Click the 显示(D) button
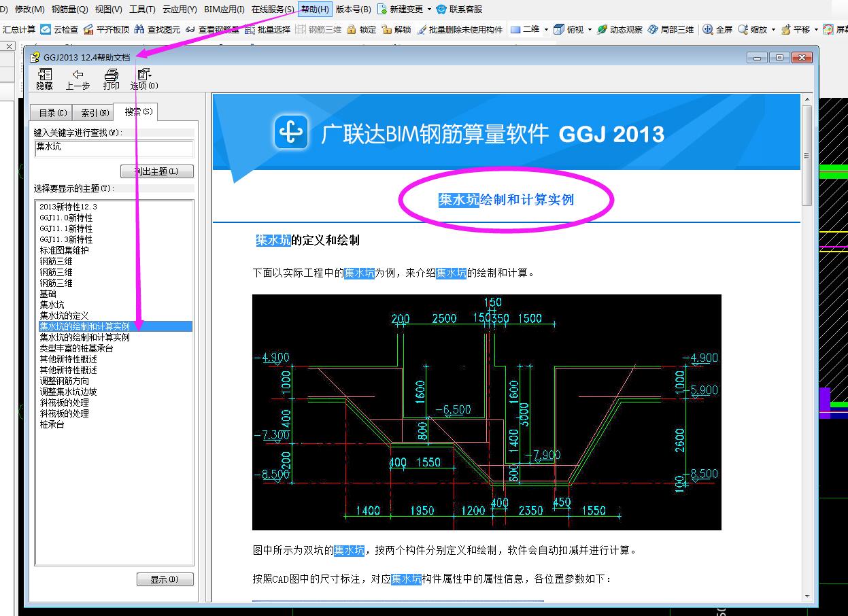 (x=165, y=579)
